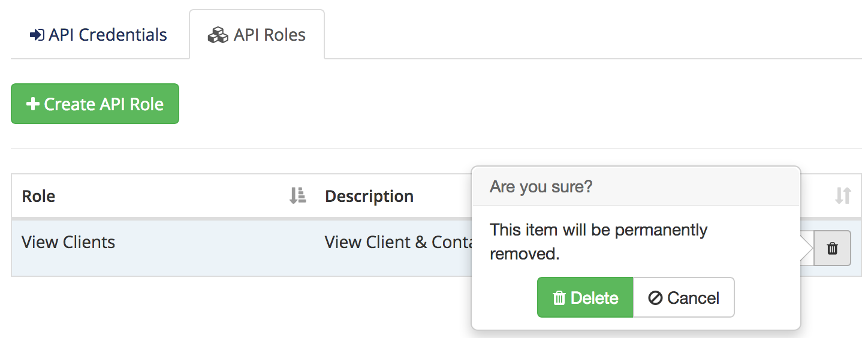Click the Role column header text
The width and height of the screenshot is (868, 338).
38,196
